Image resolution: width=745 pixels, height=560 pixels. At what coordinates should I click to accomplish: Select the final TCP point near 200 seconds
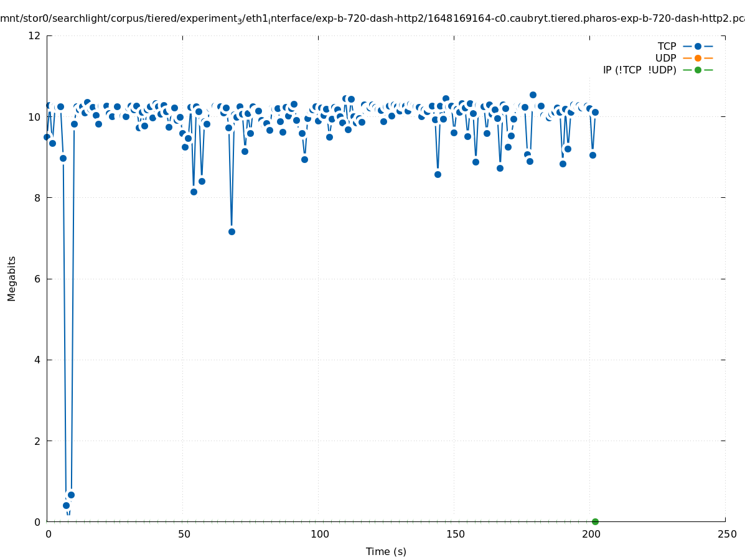coord(595,112)
